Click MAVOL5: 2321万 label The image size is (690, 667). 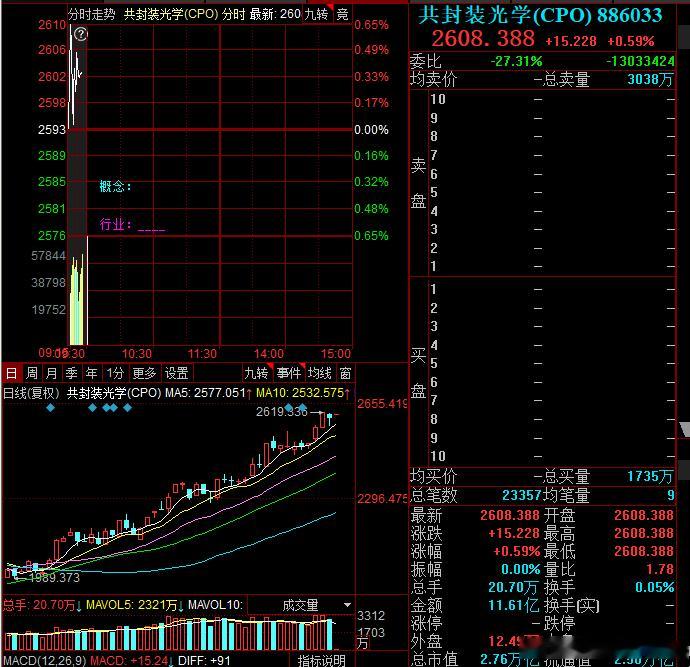click(132, 605)
